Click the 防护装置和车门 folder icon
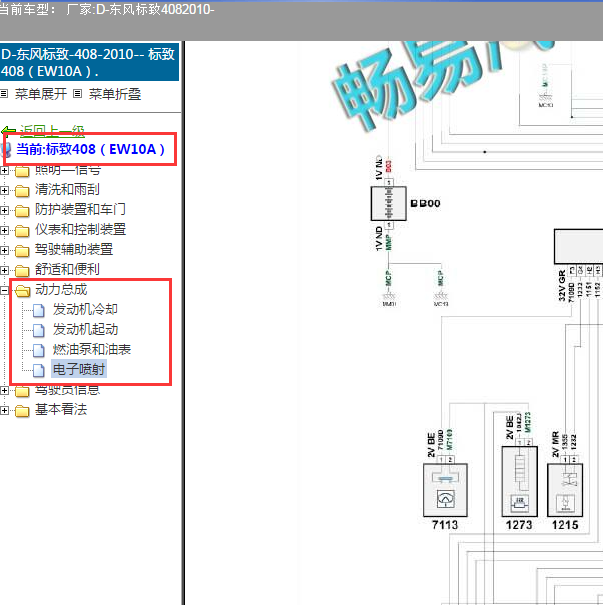This screenshot has height=605, width=603. coord(22,211)
